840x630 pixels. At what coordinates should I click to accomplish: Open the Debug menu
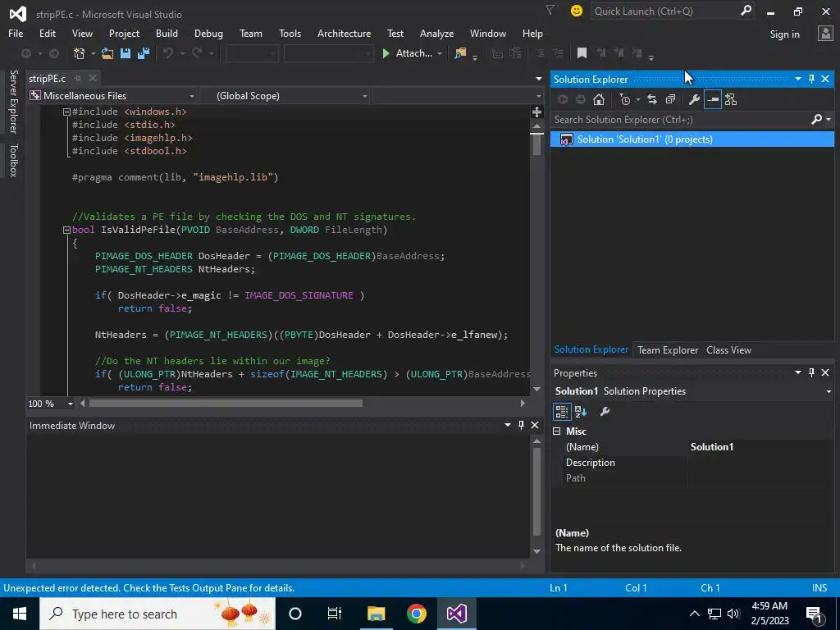coord(208,33)
